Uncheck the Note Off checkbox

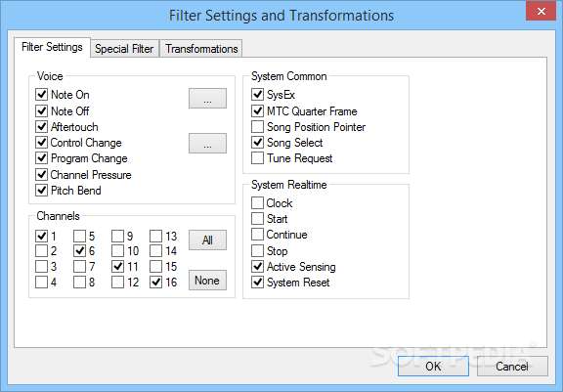click(x=42, y=110)
